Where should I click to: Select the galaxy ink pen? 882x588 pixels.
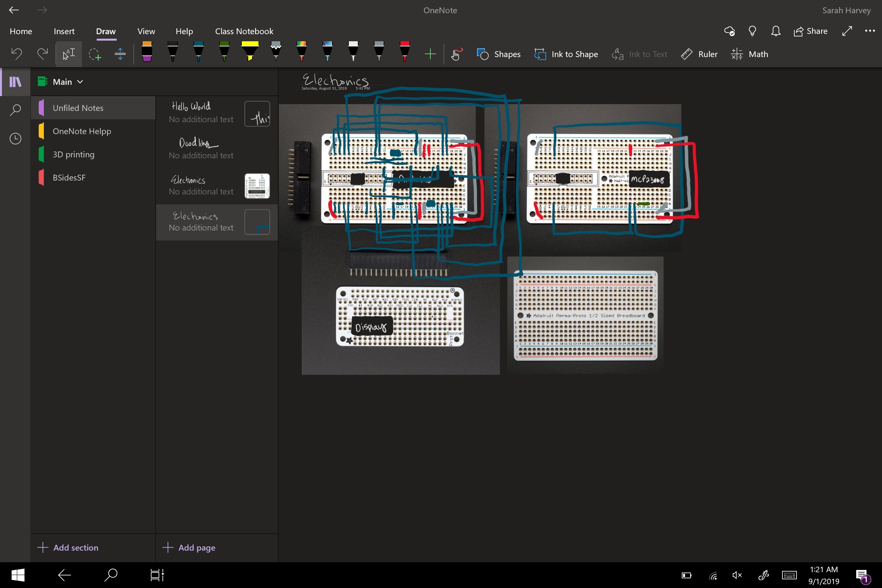(328, 52)
